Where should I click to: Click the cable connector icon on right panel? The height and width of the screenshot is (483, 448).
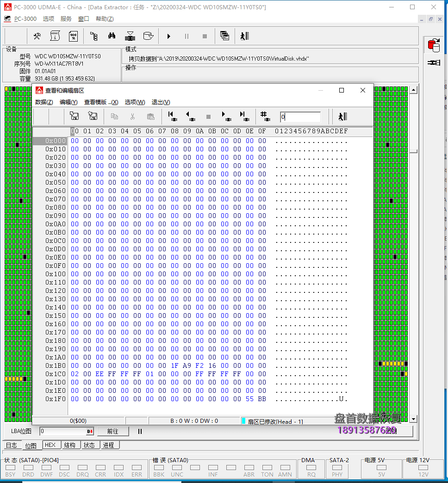pyautogui.click(x=434, y=63)
